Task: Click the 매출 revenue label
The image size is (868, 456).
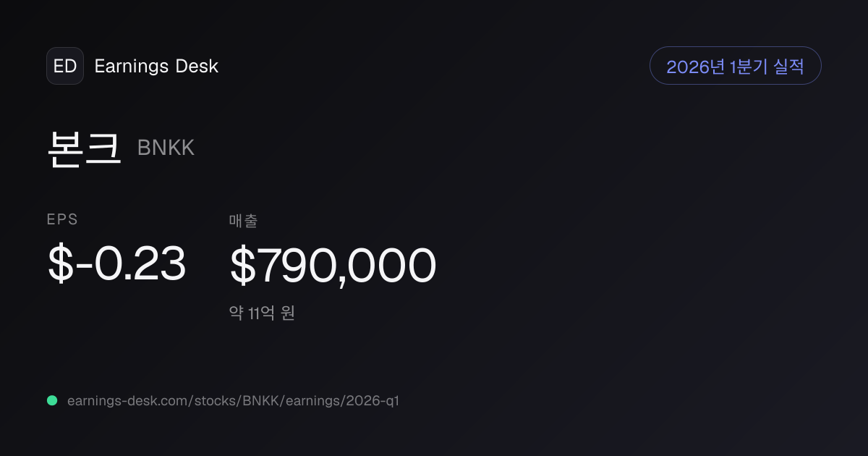Action: [244, 220]
